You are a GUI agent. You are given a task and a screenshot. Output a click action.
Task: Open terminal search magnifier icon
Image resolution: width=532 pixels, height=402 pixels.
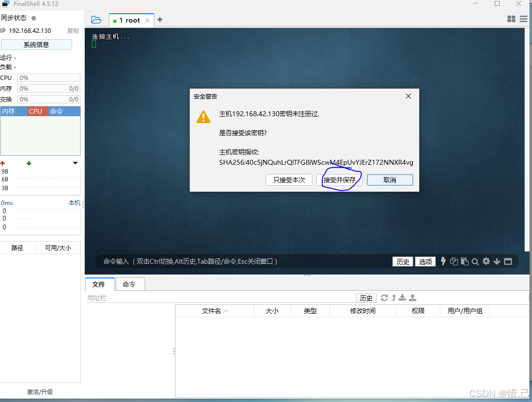click(x=475, y=262)
